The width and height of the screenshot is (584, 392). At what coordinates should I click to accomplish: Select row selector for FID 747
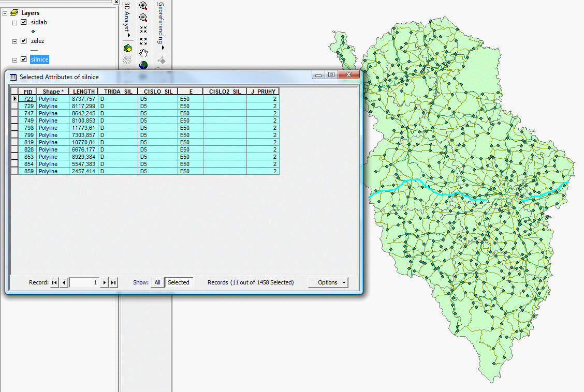14,113
